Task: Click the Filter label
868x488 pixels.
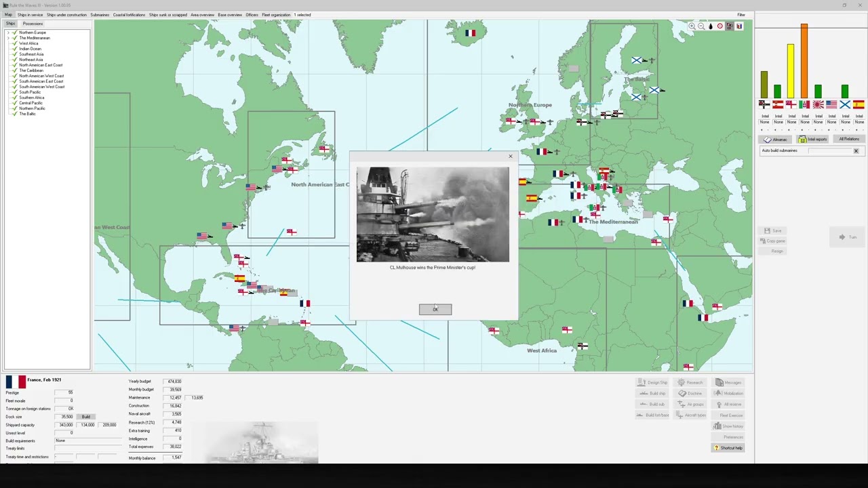Action: pyautogui.click(x=741, y=15)
